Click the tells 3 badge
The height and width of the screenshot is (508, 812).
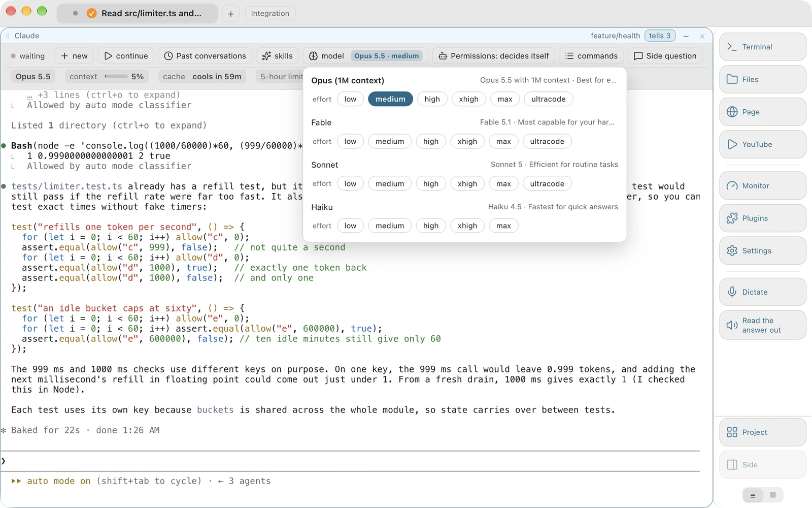coord(660,36)
